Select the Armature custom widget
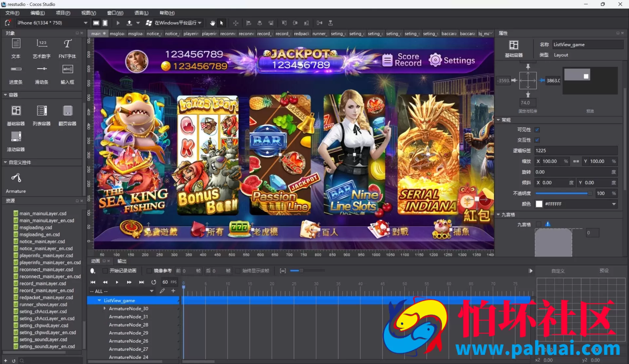The image size is (629, 364). click(x=16, y=183)
